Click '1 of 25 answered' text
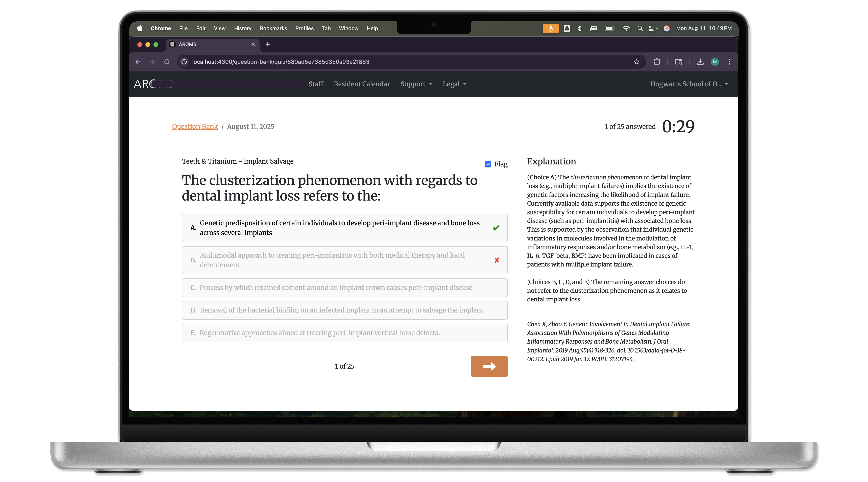The width and height of the screenshot is (868, 482). tap(630, 127)
